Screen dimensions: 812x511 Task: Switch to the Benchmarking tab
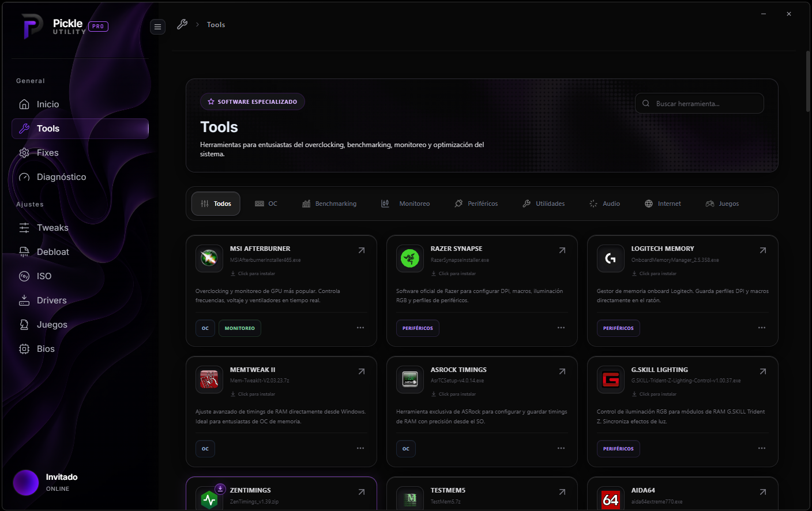pos(329,204)
